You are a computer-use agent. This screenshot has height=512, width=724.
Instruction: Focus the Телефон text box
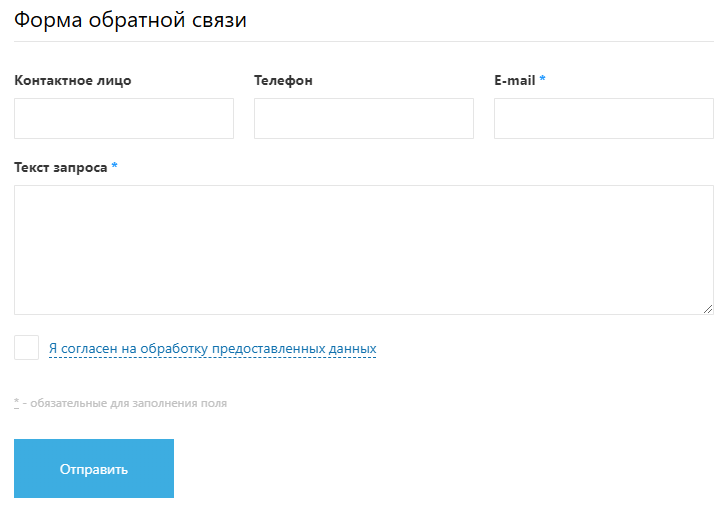coord(364,118)
